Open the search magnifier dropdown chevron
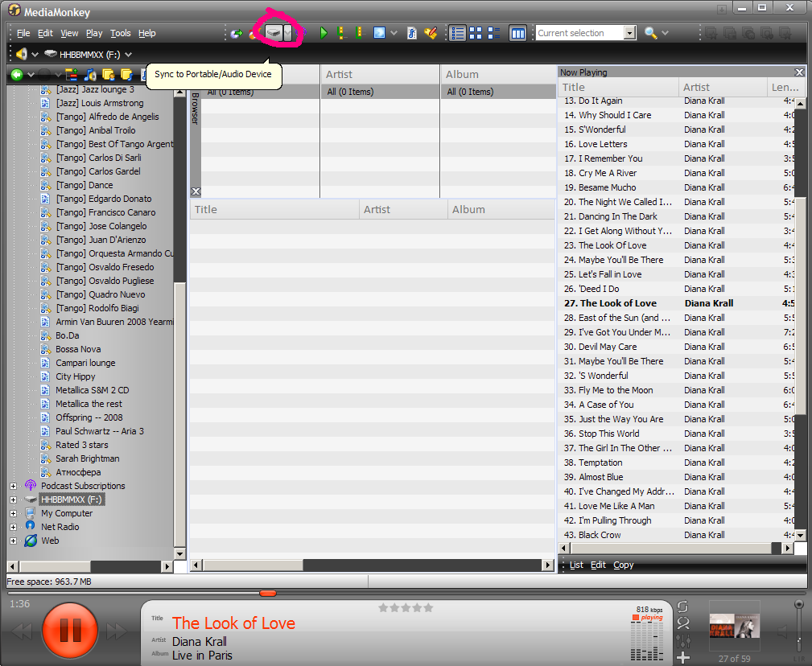The image size is (812, 666). (666, 33)
